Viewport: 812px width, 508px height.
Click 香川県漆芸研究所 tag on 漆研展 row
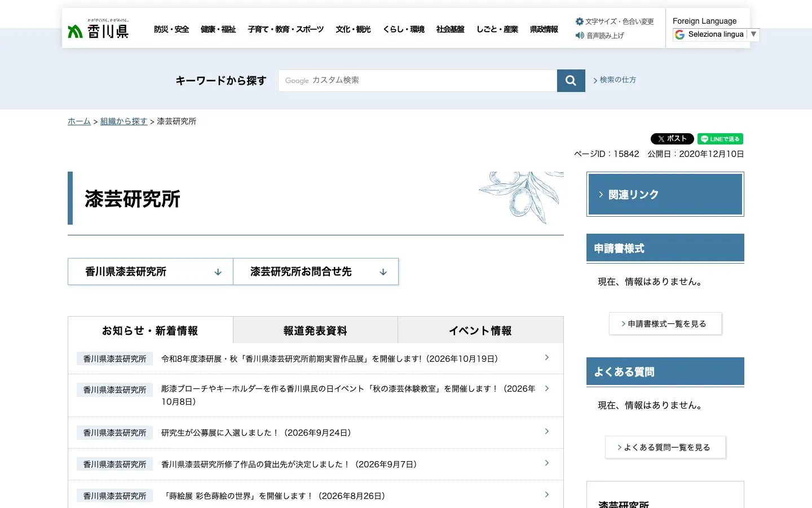coord(114,359)
